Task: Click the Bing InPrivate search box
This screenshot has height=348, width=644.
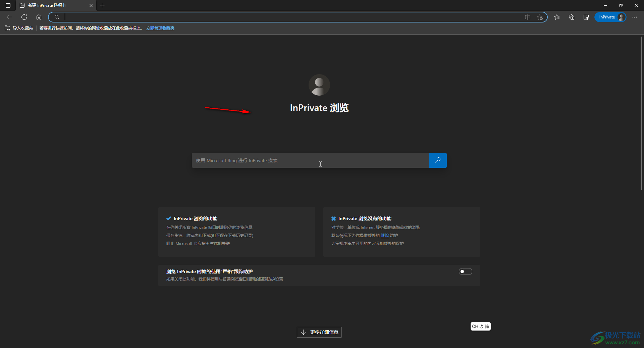Action: pos(310,160)
